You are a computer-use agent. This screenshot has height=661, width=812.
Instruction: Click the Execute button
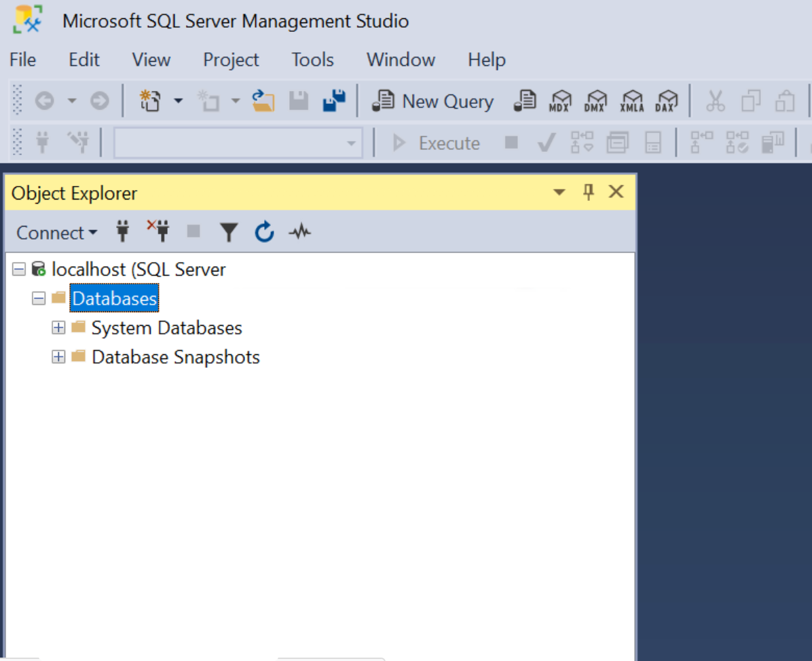(x=436, y=143)
